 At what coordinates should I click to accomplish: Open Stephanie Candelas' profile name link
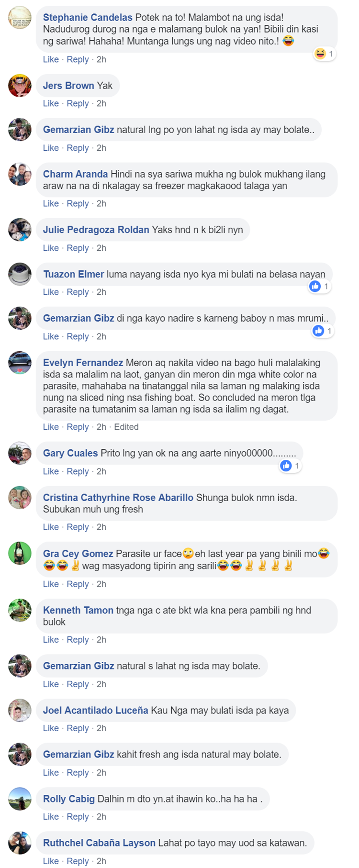(88, 17)
